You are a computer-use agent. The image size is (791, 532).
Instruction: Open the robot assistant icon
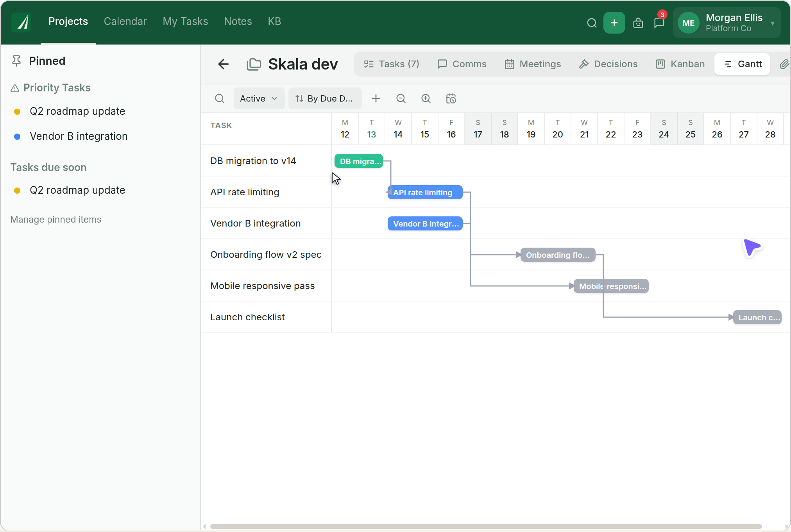(638, 23)
